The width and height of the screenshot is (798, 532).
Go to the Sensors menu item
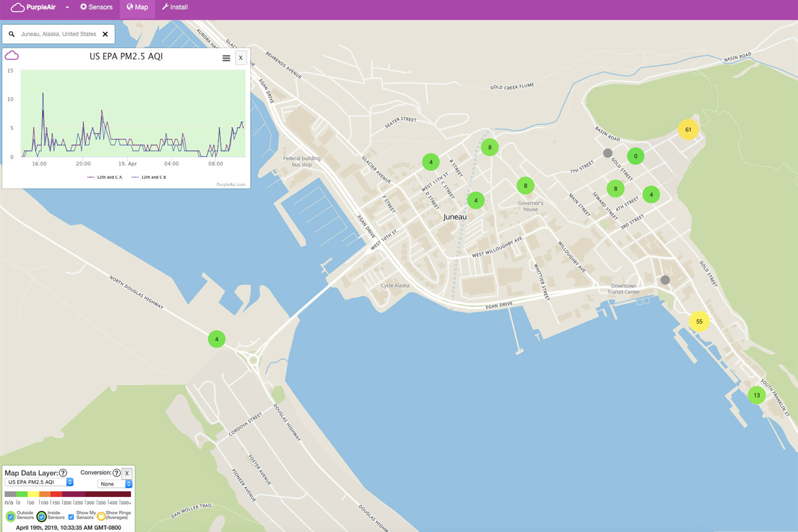(96, 7)
